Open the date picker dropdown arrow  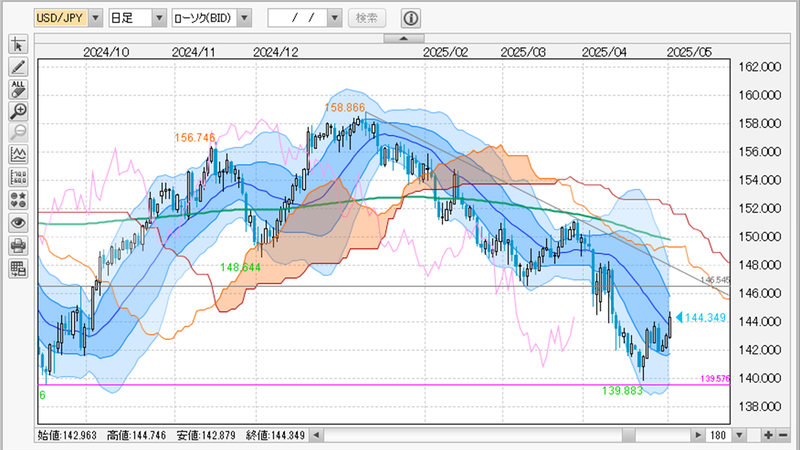point(334,18)
